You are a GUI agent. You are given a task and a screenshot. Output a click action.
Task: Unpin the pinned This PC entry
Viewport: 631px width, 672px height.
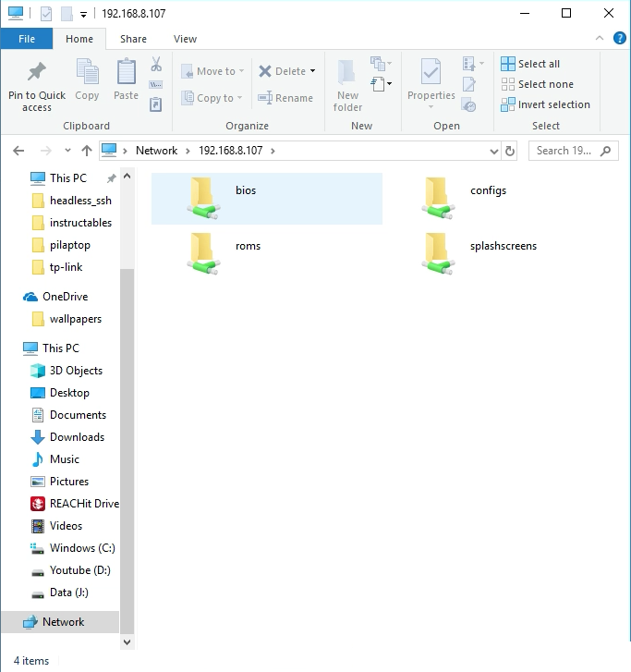click(x=112, y=178)
